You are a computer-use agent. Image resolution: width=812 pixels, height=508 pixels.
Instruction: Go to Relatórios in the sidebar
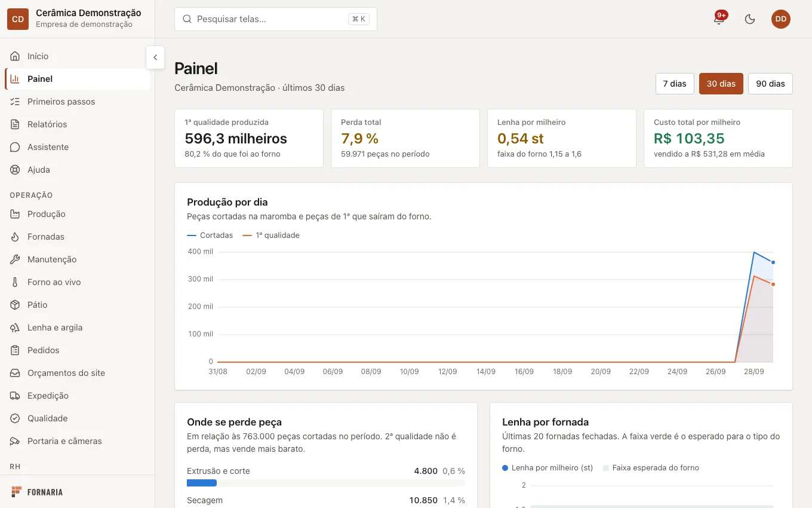click(78, 124)
